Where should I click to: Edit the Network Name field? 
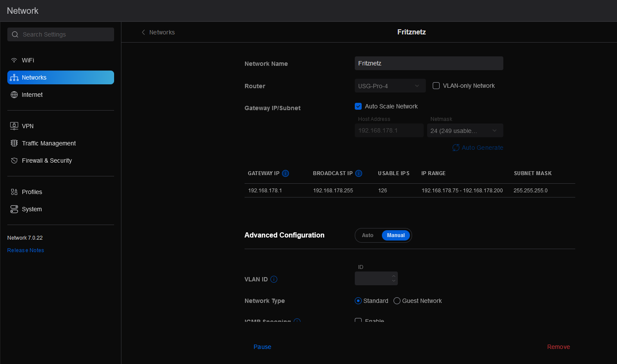429,63
